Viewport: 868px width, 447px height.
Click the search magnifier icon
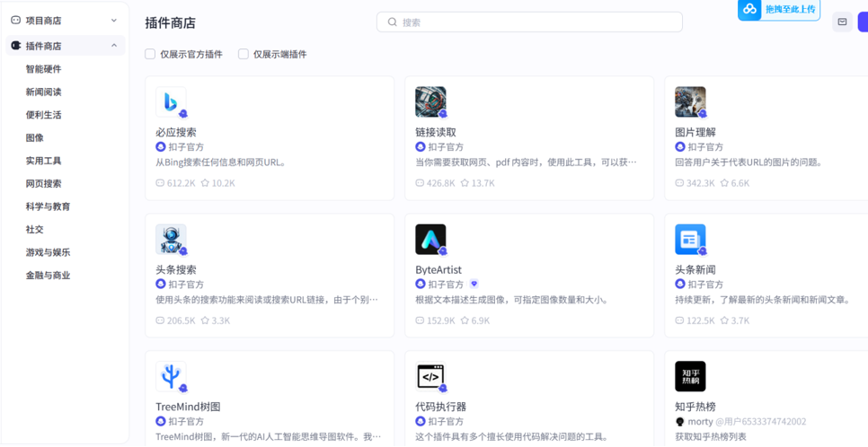(x=392, y=22)
